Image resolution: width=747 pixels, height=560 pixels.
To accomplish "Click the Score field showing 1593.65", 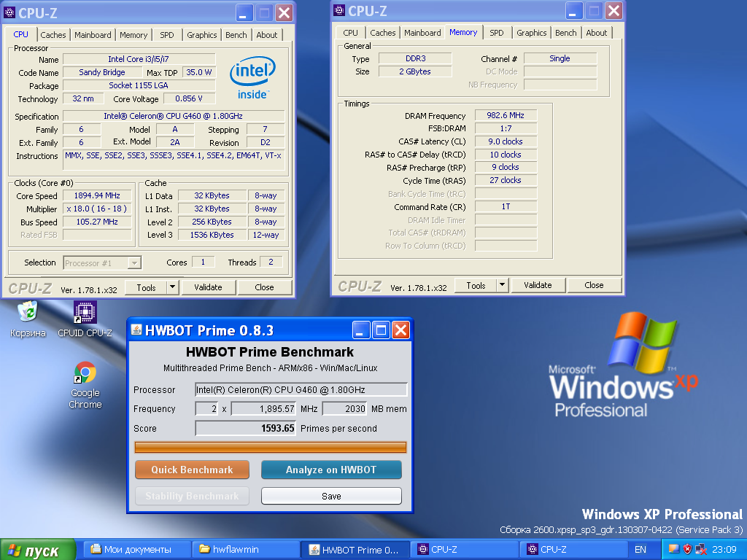I will tap(246, 428).
